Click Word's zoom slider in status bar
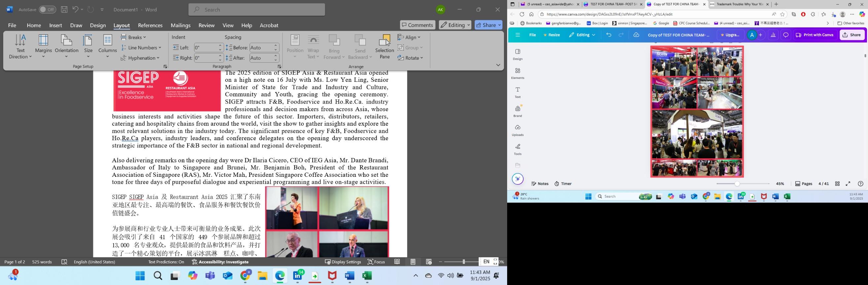868x285 pixels. (x=464, y=262)
